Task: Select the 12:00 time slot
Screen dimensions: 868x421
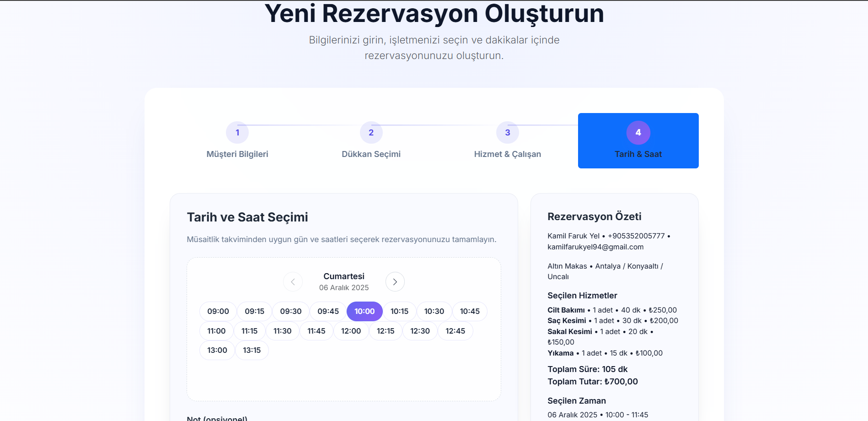Action: (x=351, y=330)
